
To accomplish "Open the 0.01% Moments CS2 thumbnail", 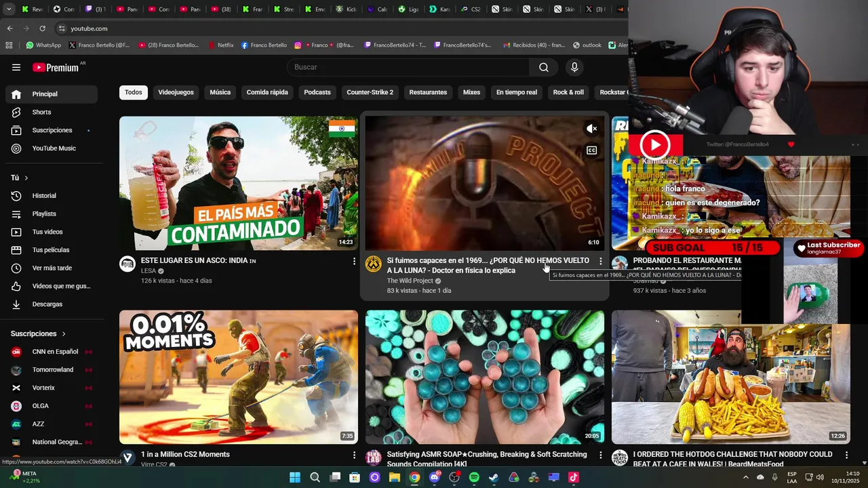I will (239, 378).
